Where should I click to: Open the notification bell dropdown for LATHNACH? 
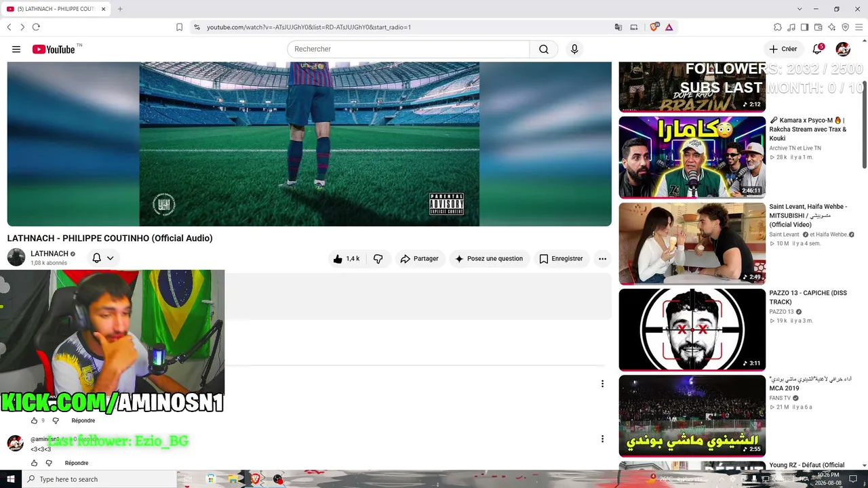(x=103, y=258)
